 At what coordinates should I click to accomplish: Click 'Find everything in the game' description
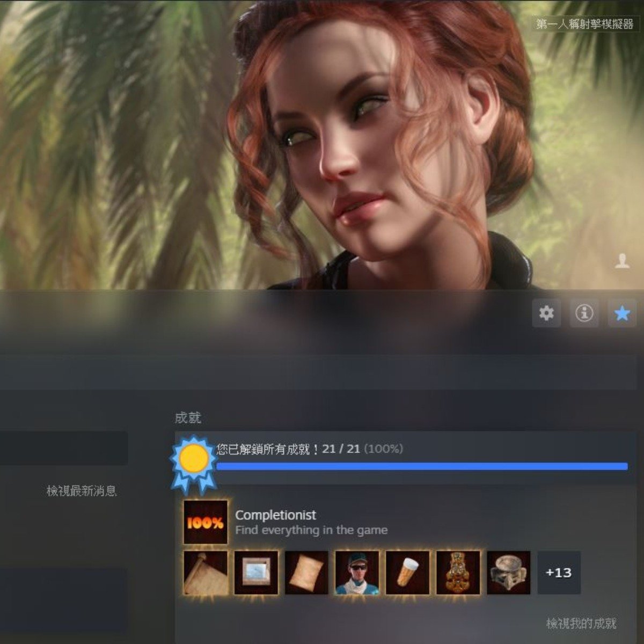[311, 530]
